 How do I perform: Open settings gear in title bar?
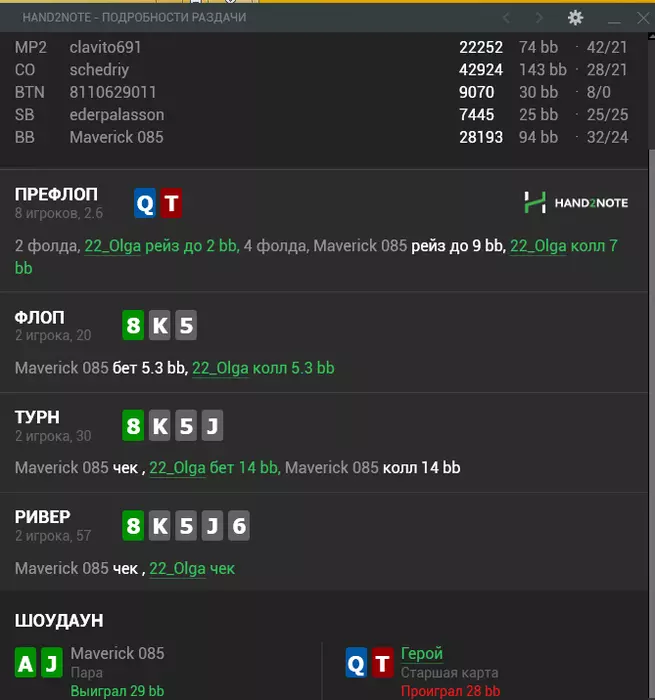coord(575,18)
